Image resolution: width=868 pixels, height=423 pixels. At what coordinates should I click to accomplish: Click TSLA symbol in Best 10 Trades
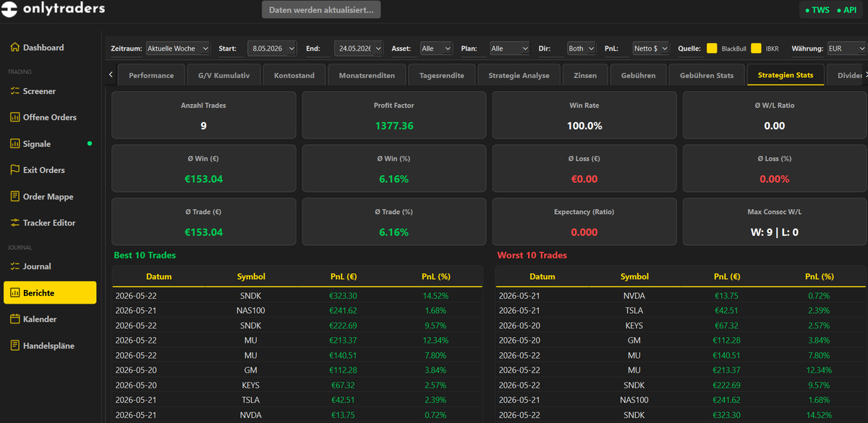251,400
